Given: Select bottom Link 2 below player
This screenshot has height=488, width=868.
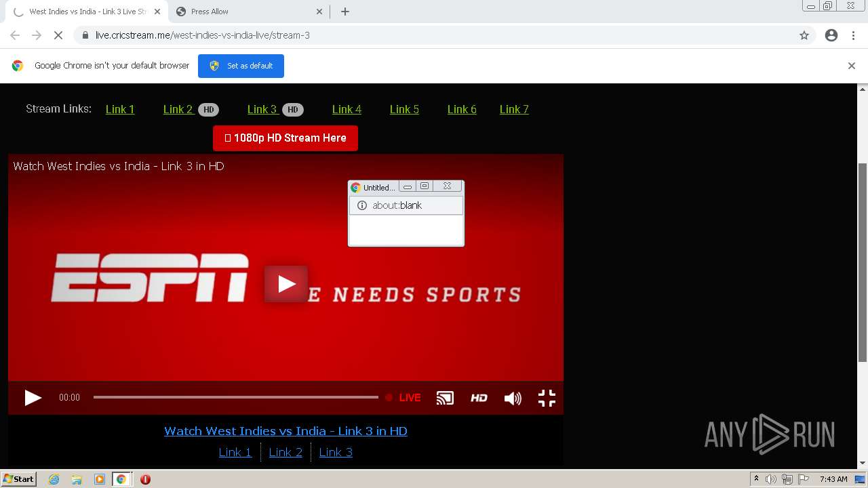Looking at the screenshot, I should point(285,452).
